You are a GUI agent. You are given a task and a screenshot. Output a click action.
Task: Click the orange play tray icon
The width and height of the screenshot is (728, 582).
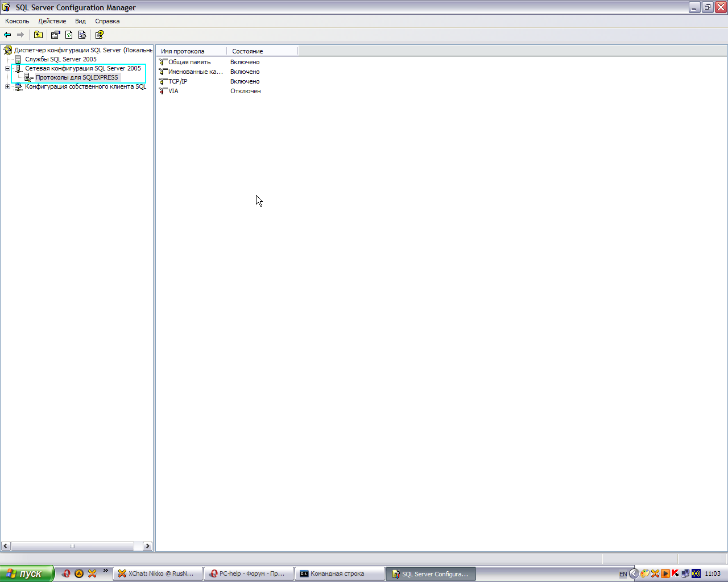(x=665, y=573)
